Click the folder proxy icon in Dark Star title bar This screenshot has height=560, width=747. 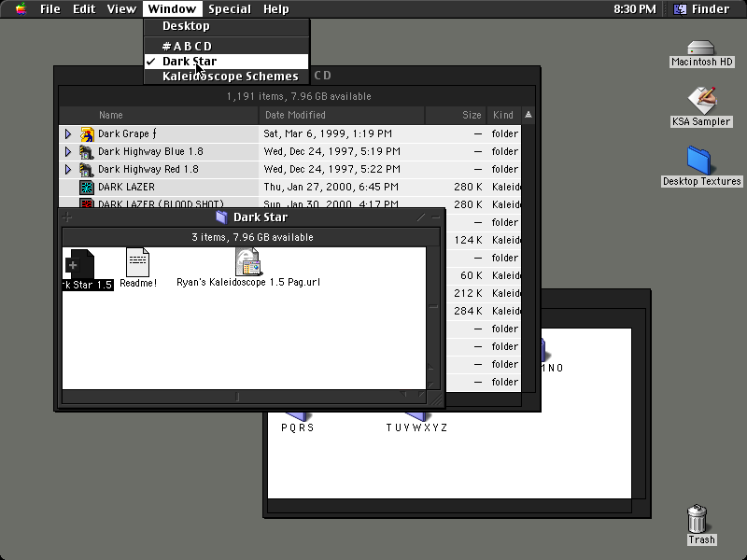[221, 217]
